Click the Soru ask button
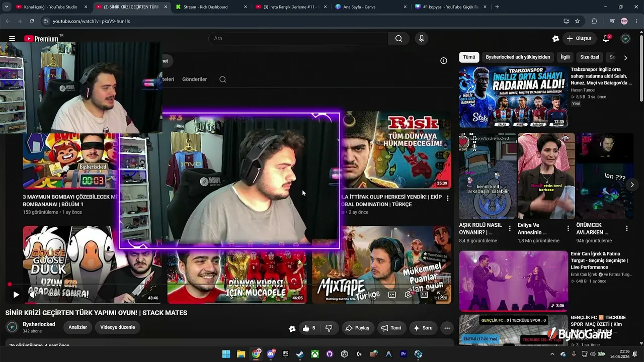 tap(423, 328)
